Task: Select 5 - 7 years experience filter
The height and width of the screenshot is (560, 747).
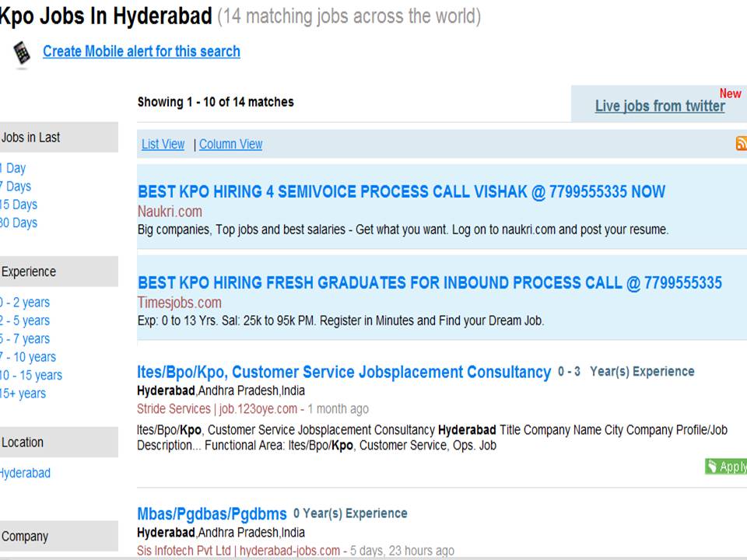Action: pyautogui.click(x=25, y=338)
